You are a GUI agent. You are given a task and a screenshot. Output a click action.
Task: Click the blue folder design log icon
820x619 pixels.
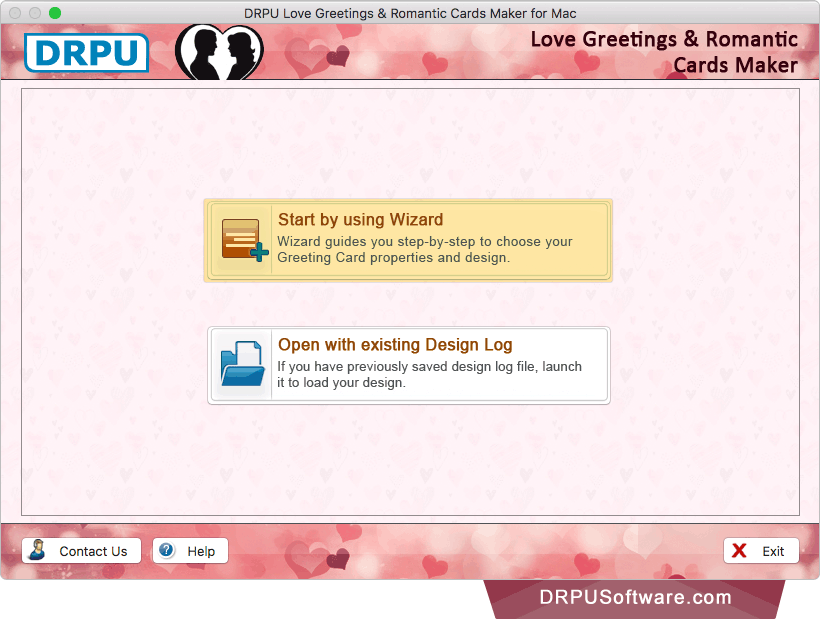tap(243, 364)
